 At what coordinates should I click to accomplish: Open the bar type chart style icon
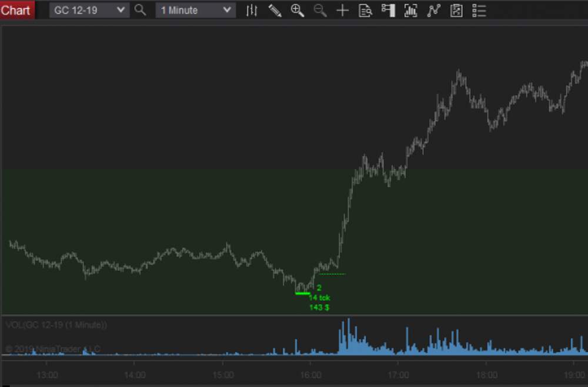(x=252, y=10)
